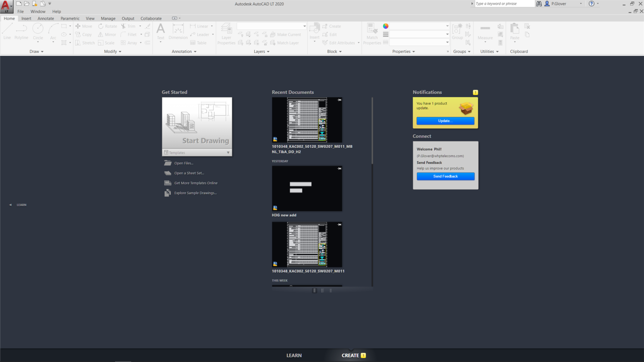Open the Parametric menu

tap(70, 18)
